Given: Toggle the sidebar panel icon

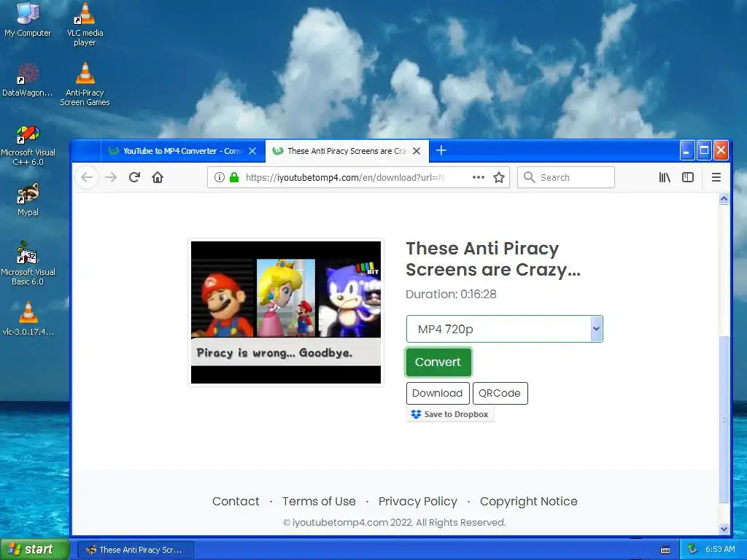Looking at the screenshot, I should 688,178.
